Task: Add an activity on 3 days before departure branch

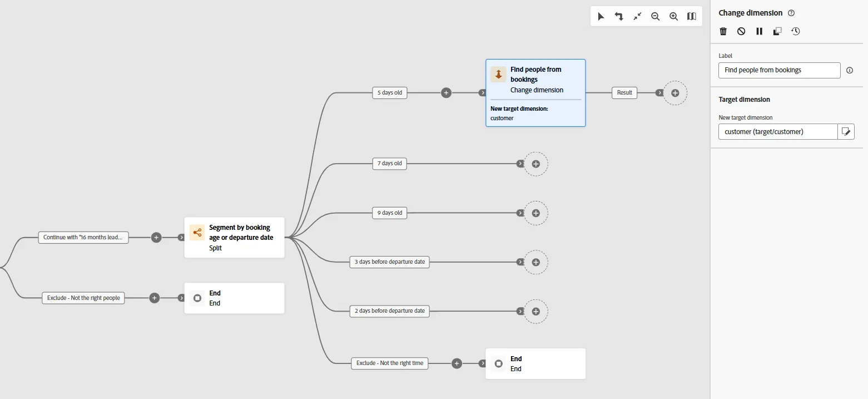Action: coord(536,262)
